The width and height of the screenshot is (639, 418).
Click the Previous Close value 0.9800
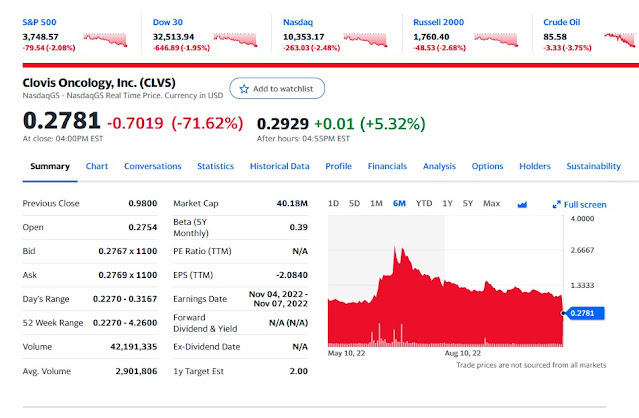[x=143, y=203]
